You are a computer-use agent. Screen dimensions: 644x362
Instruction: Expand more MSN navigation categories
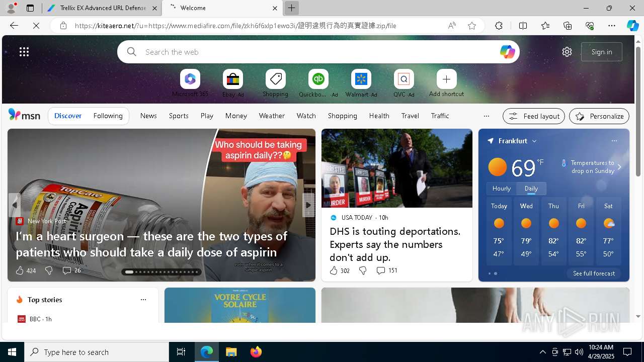(x=487, y=116)
